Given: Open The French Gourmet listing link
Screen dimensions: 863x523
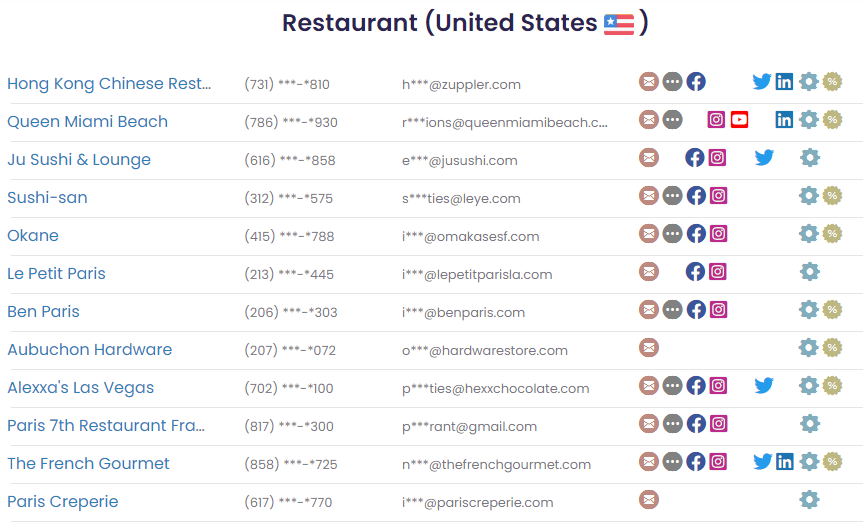Looking at the screenshot, I should 88,464.
